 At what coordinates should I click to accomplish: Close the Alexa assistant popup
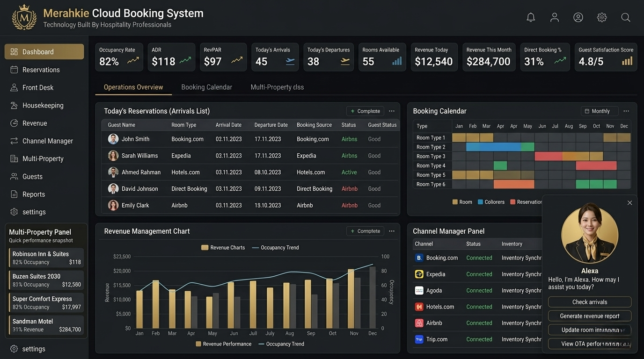(629, 202)
